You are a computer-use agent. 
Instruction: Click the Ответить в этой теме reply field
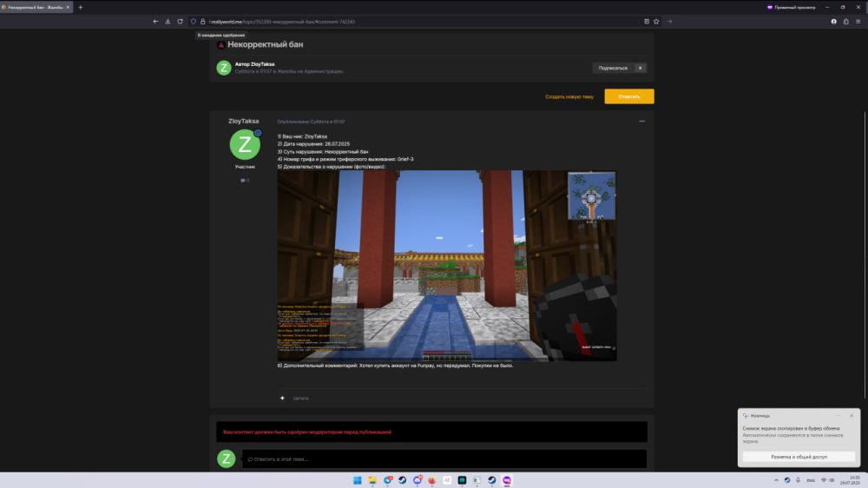(x=444, y=458)
